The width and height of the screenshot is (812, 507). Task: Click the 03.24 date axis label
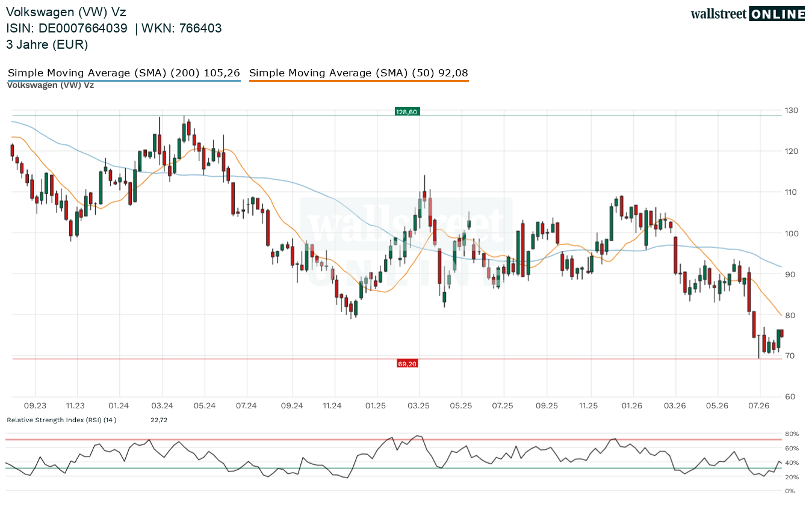pos(163,406)
